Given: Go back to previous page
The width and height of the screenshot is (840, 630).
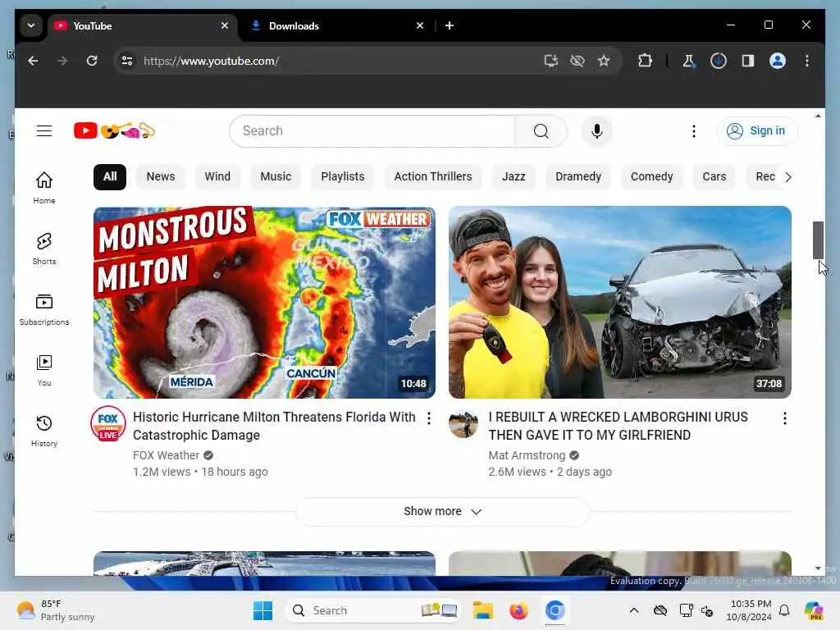Looking at the screenshot, I should tap(33, 61).
